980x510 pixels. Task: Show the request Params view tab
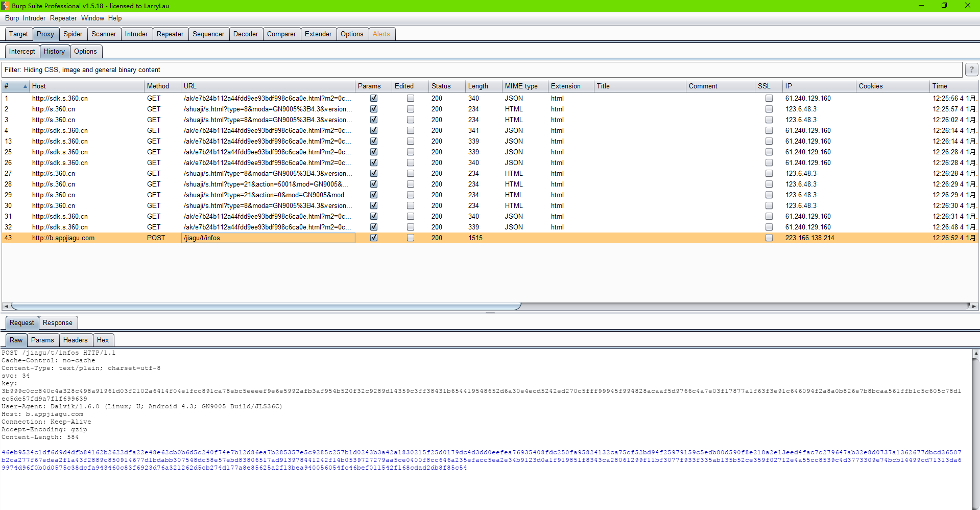(42, 340)
